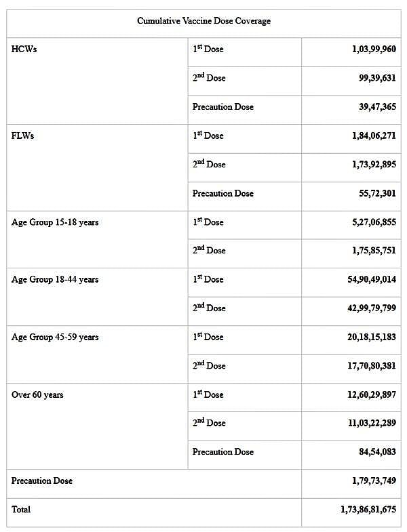Image resolution: width=407 pixels, height=532 pixels.
Task: Click the 45-59 years value 17,70,80,381
Action: pos(372,365)
